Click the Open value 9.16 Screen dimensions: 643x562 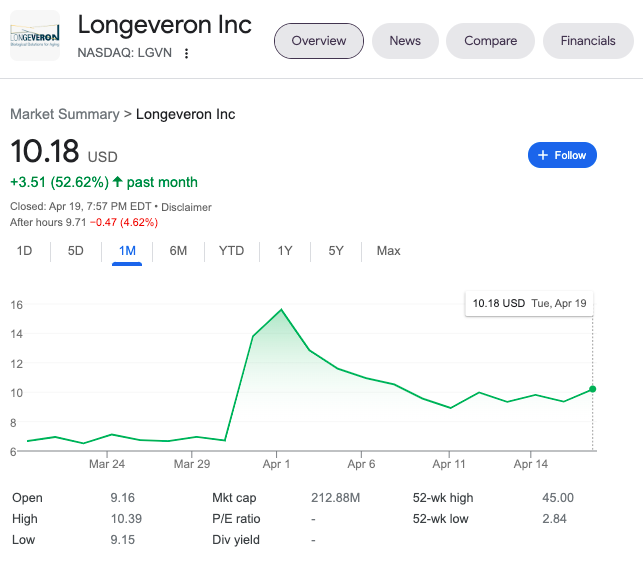coord(123,498)
